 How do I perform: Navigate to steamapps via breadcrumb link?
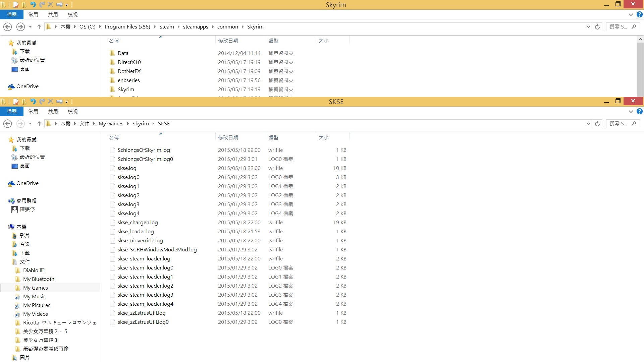(x=196, y=26)
